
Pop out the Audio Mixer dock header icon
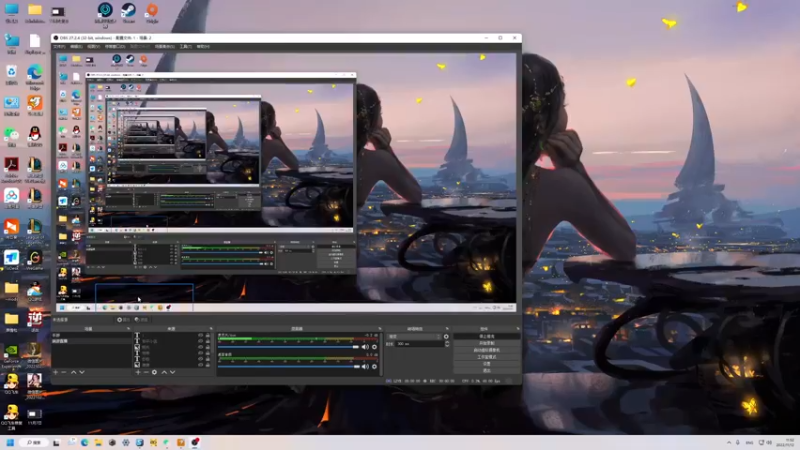point(380,329)
